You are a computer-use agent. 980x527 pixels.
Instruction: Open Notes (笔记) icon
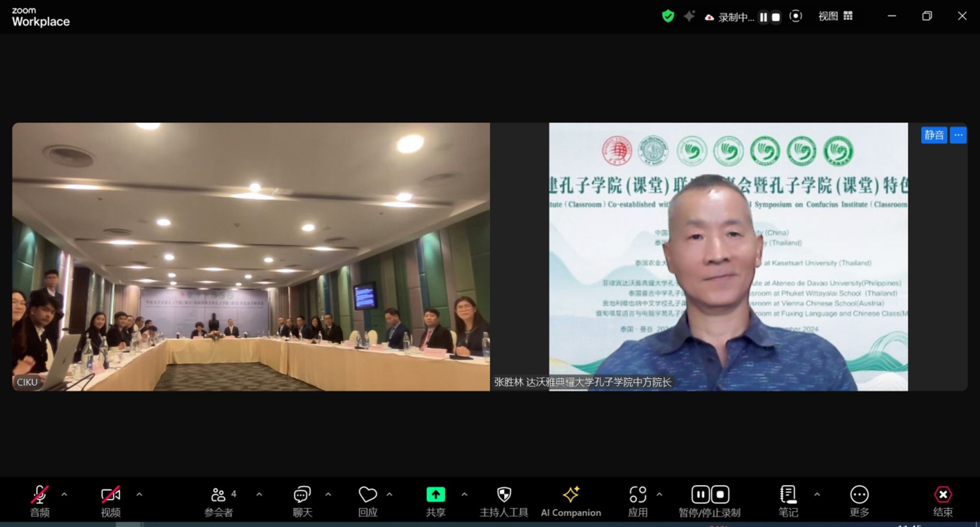[788, 495]
